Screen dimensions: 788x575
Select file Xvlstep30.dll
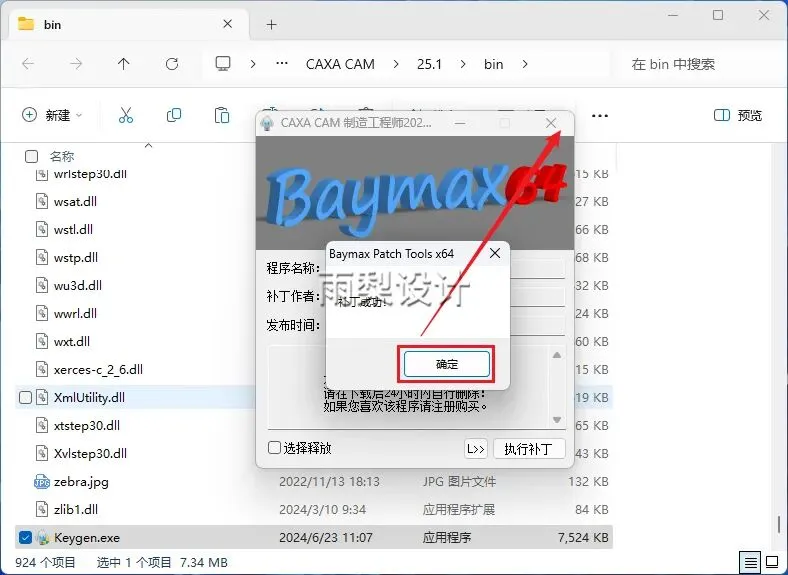tap(90, 453)
